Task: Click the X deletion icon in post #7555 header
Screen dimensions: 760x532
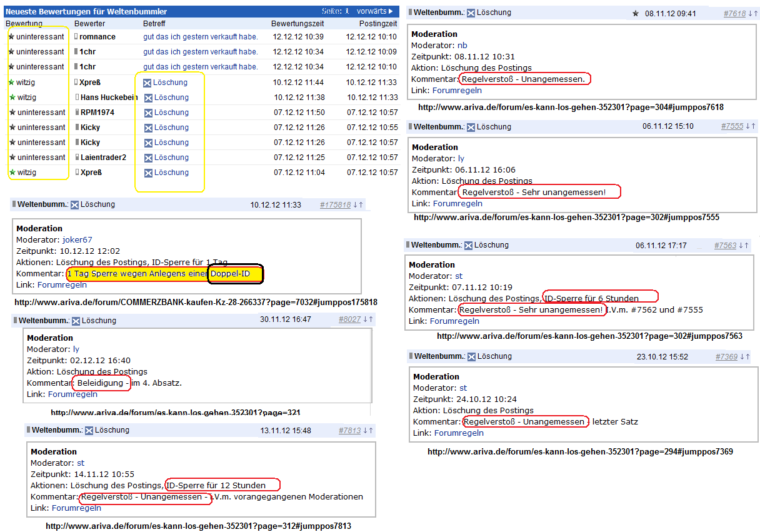Action: (x=471, y=127)
